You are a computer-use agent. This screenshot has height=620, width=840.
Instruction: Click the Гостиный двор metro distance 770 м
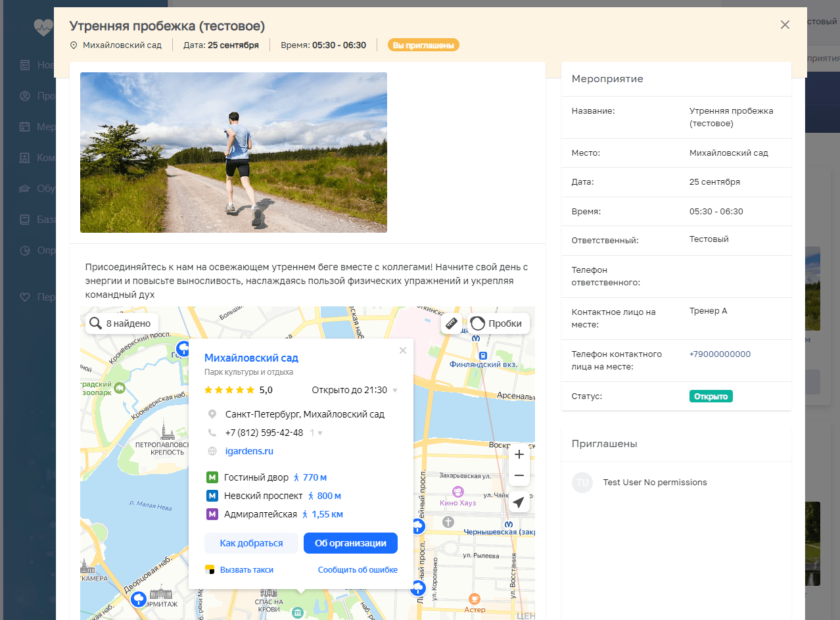(x=314, y=477)
